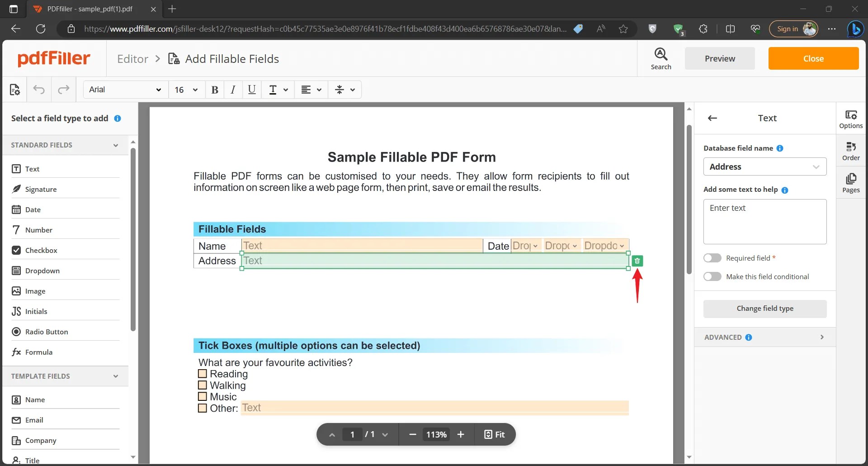Viewport: 868px width, 466px height.
Task: Open the Search panel
Action: point(660,58)
